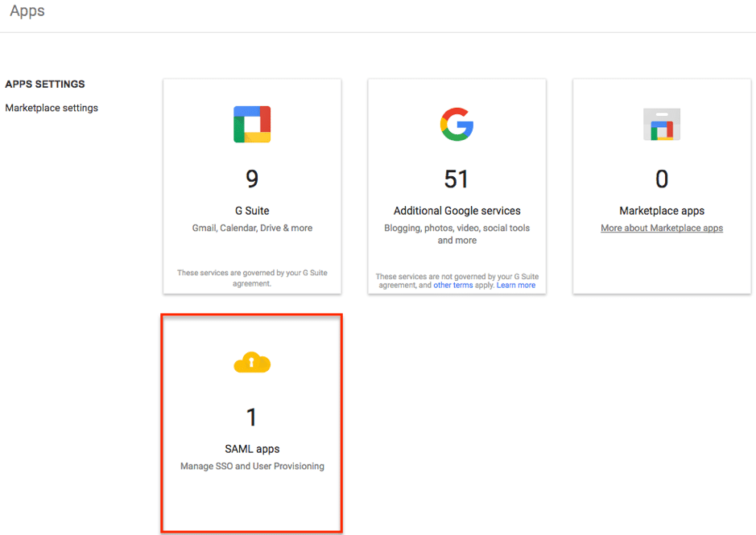The image size is (756, 535).
Task: Click 'Gmail, Calendar, Drive & more' text
Action: 252,228
